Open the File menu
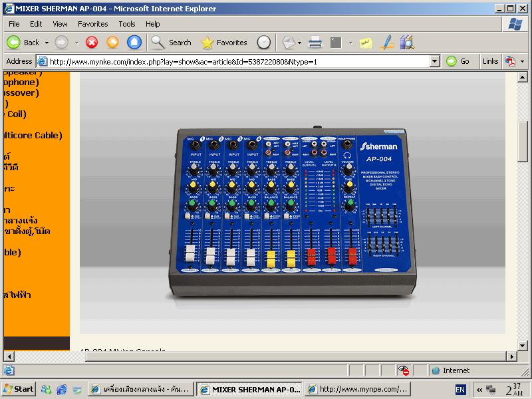Screen dimensions: 532x399 [14, 24]
